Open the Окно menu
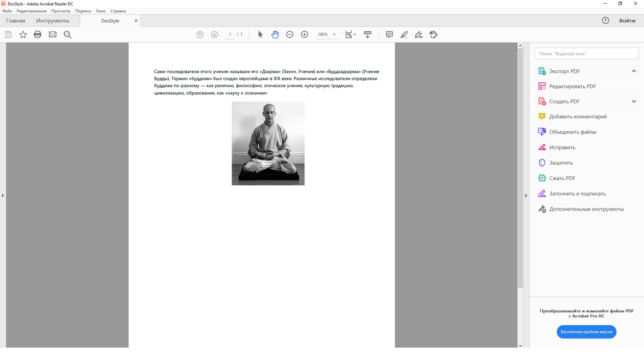The height and width of the screenshot is (362, 644). [x=101, y=11]
